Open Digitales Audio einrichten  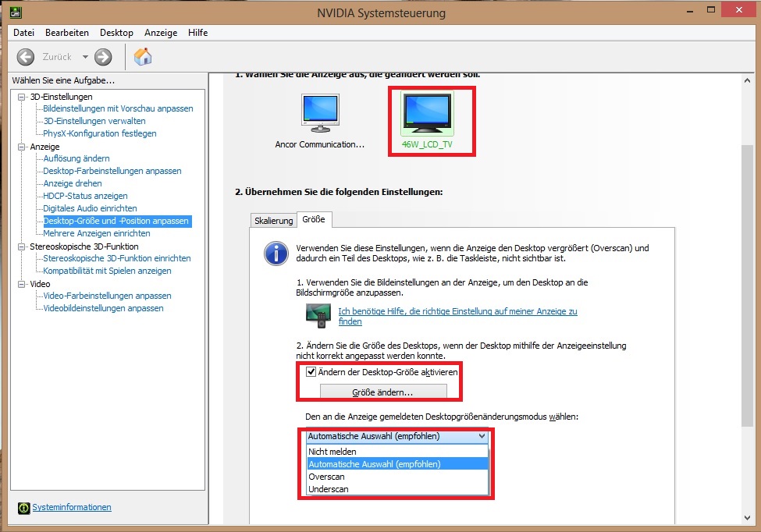(x=90, y=208)
